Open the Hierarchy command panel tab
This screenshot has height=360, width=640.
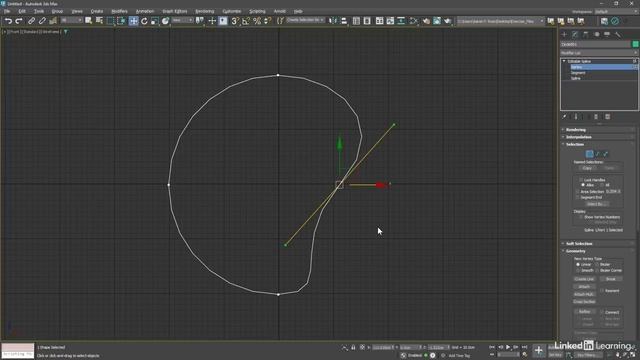586,34
